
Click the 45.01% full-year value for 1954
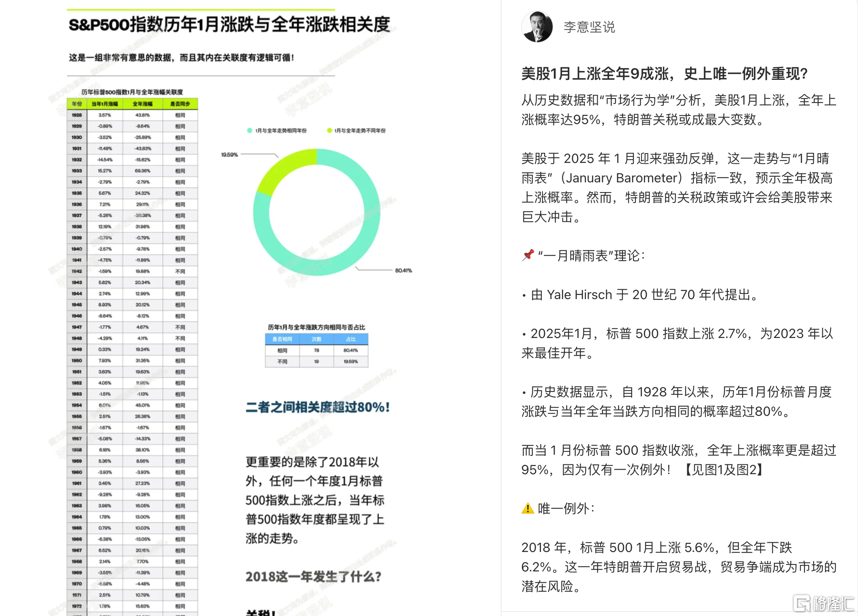click(143, 405)
